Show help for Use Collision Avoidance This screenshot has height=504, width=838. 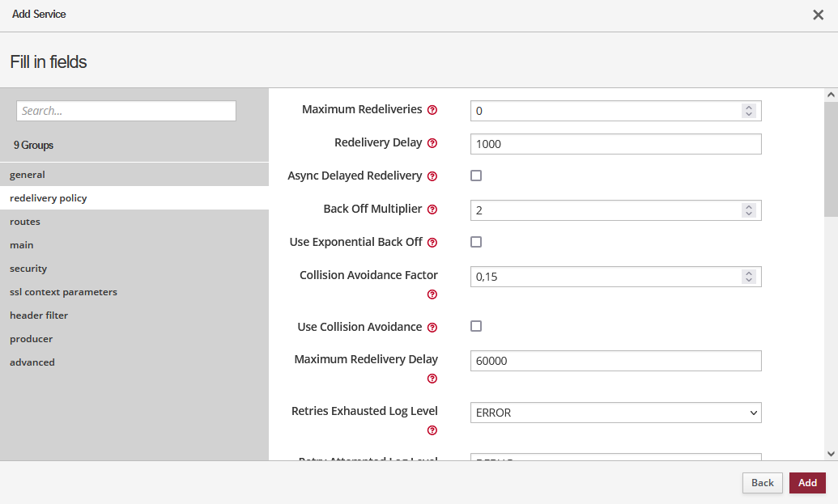point(432,328)
